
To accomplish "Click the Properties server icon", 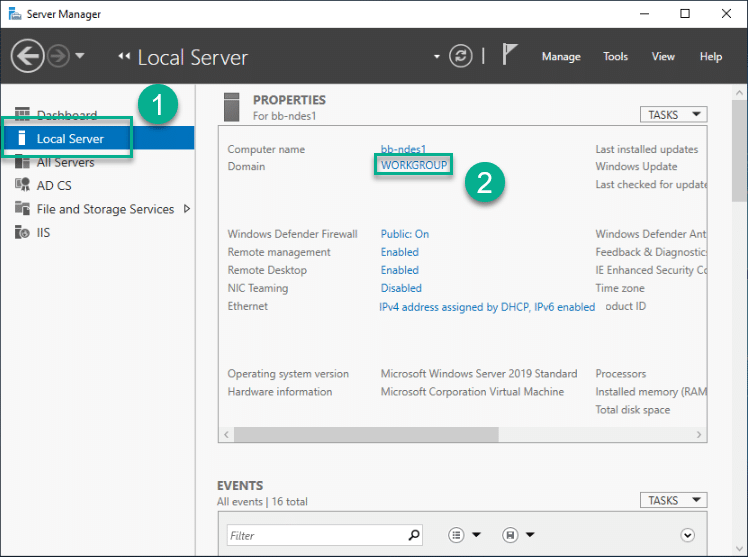I will click(x=231, y=107).
